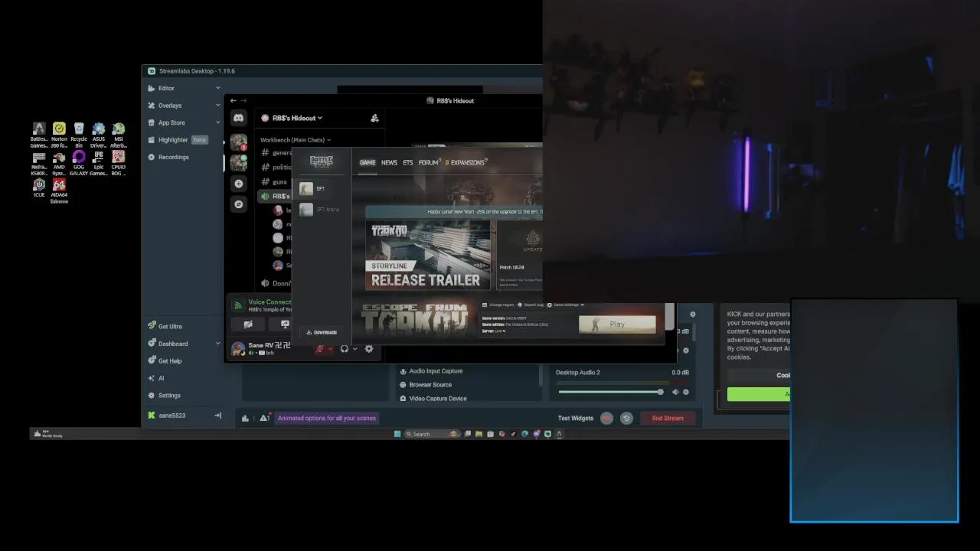Click Discord share screen icon in voice panel
The width and height of the screenshot is (980, 551).
click(x=285, y=324)
